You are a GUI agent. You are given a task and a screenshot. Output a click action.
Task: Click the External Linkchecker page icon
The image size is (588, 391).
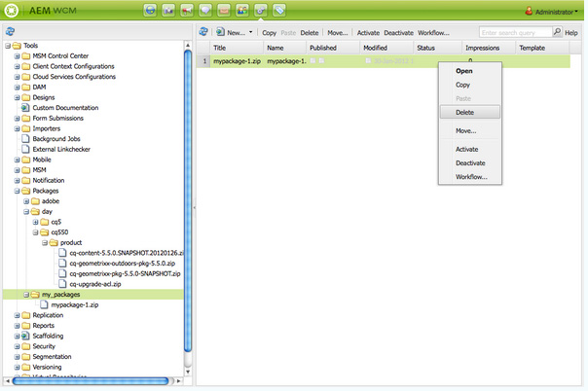pos(25,149)
